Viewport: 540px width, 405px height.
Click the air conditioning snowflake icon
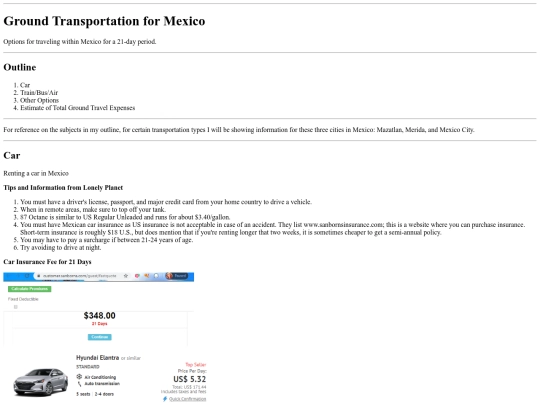coord(79,377)
